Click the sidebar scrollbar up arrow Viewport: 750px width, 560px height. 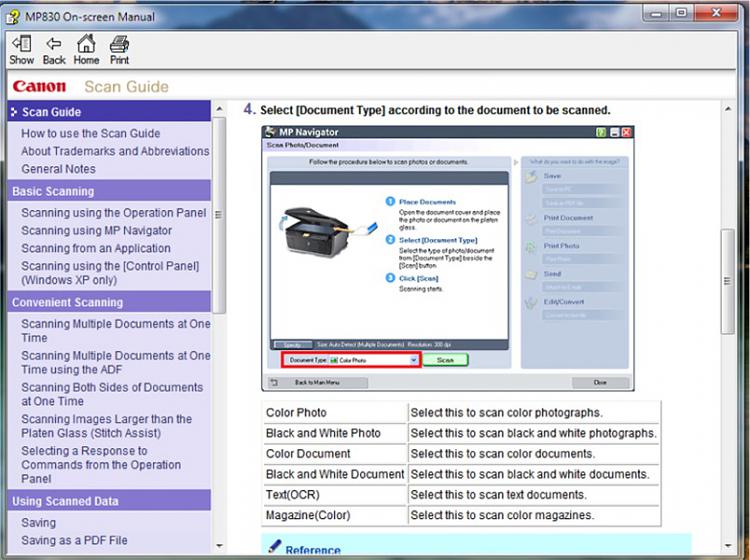pyautogui.click(x=219, y=109)
